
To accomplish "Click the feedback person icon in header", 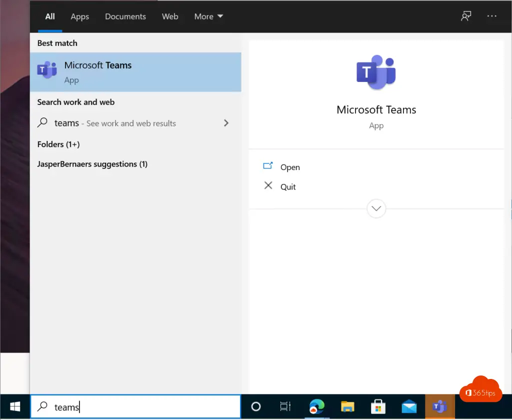I will pyautogui.click(x=466, y=16).
